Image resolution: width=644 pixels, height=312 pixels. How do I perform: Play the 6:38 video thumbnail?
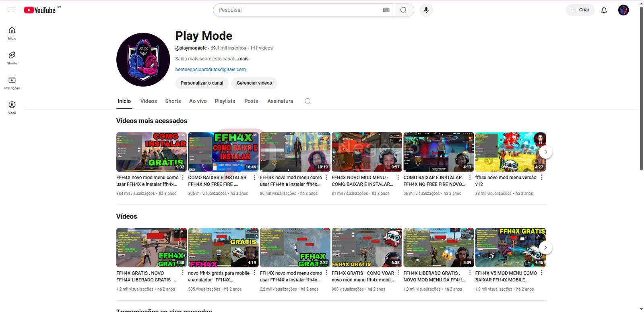(367, 248)
